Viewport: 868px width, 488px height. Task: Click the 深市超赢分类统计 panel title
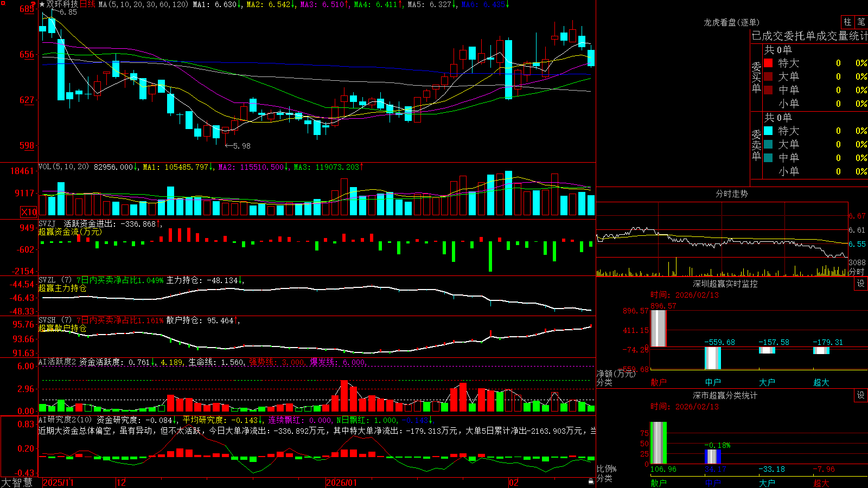(x=725, y=395)
